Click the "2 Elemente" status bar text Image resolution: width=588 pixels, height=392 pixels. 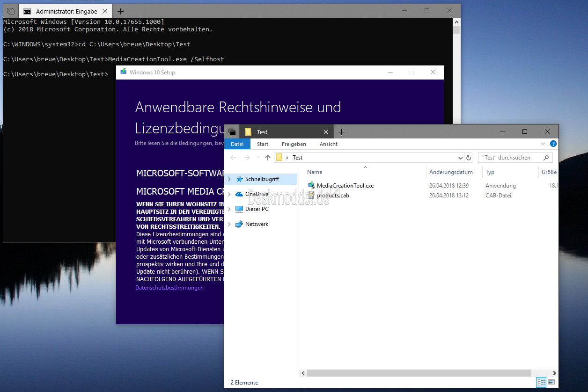(244, 383)
